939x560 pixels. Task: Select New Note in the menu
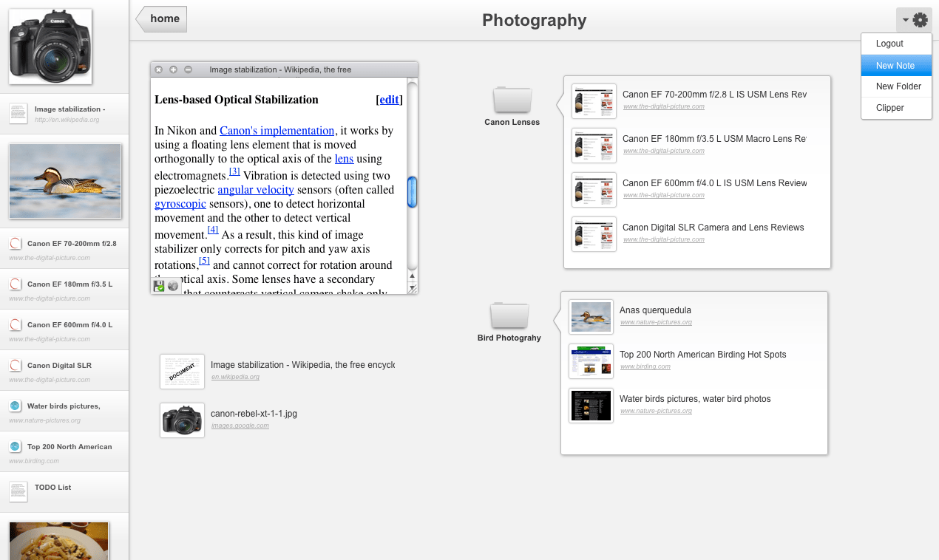896,65
